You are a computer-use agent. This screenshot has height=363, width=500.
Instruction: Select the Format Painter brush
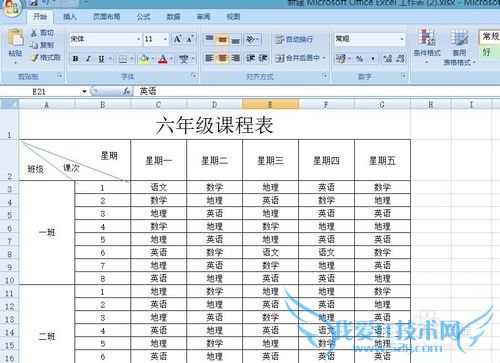34,57
